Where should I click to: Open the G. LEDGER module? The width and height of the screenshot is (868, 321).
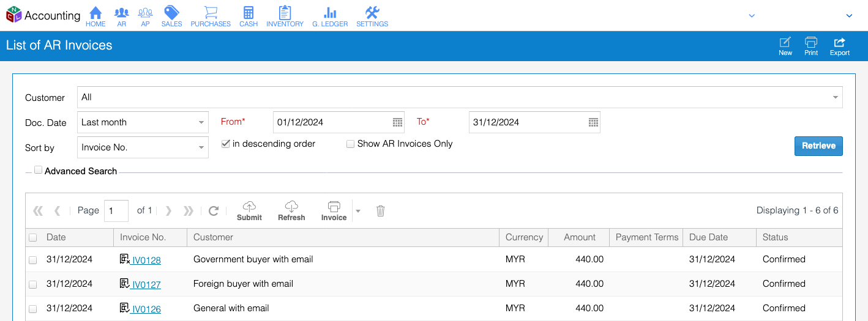pos(330,17)
